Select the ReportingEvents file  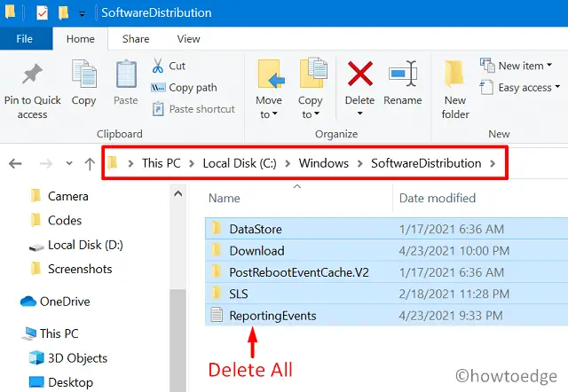(272, 316)
